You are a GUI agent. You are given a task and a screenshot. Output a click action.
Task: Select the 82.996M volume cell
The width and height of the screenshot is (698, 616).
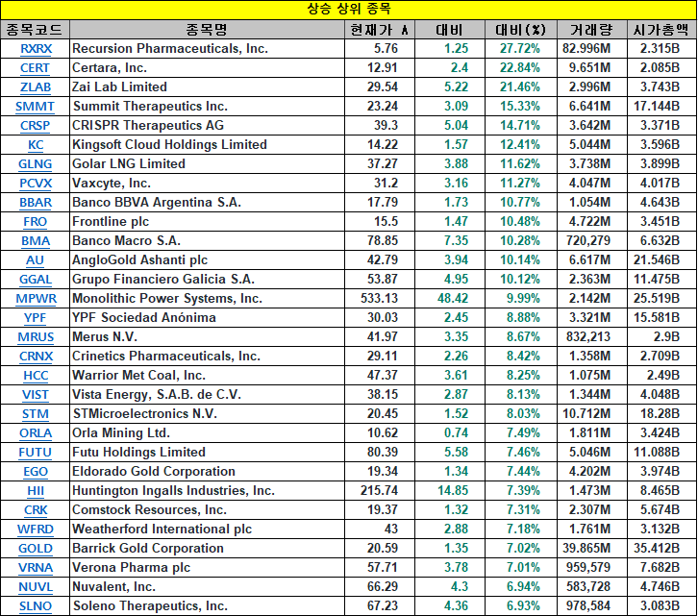coord(592,48)
